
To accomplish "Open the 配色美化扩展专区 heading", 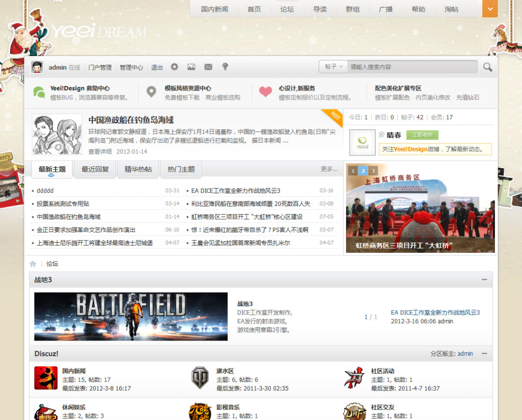I will point(398,88).
